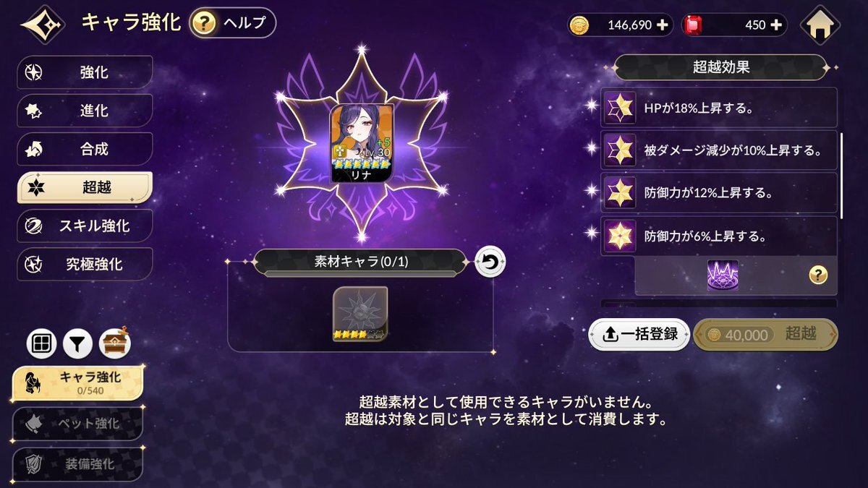
Task: Select the empty material character slot
Action: click(x=360, y=314)
